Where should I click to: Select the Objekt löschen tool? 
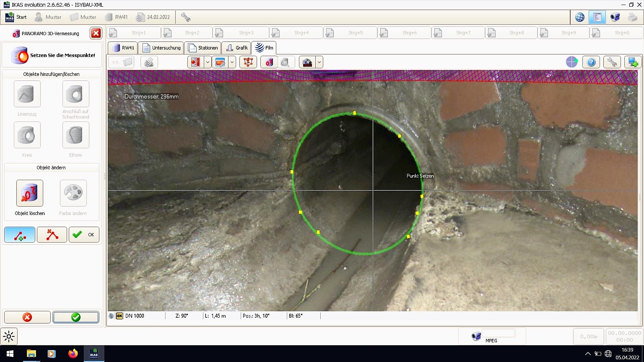click(x=30, y=193)
